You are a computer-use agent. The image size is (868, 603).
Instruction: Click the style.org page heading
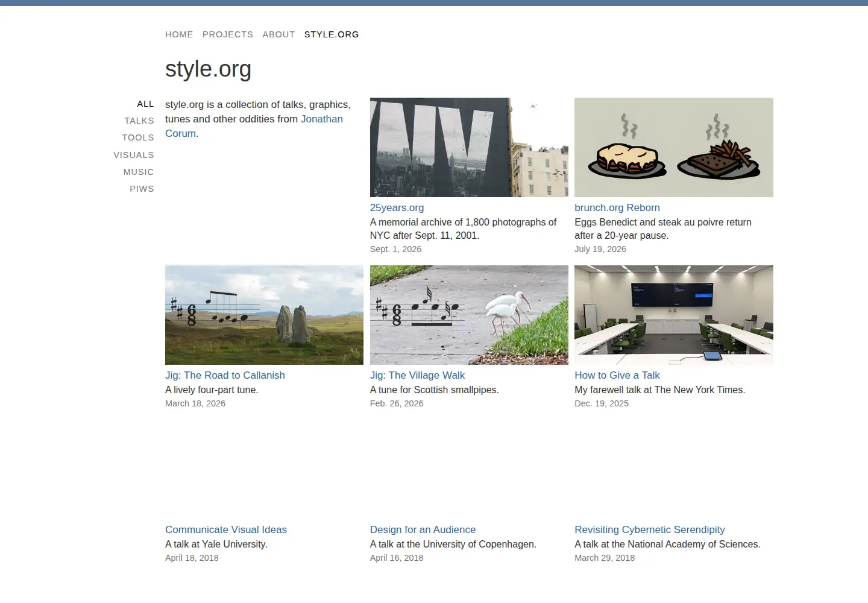pyautogui.click(x=208, y=69)
